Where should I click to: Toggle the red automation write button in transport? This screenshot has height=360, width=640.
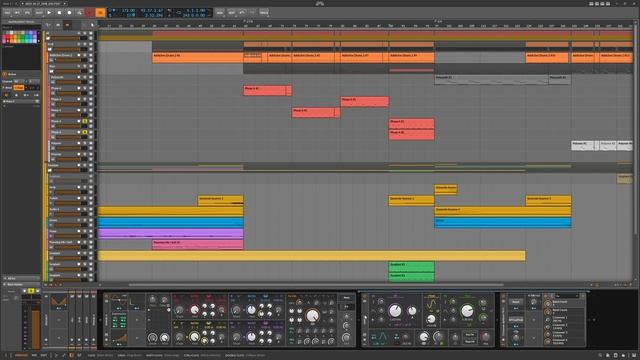coord(90,13)
